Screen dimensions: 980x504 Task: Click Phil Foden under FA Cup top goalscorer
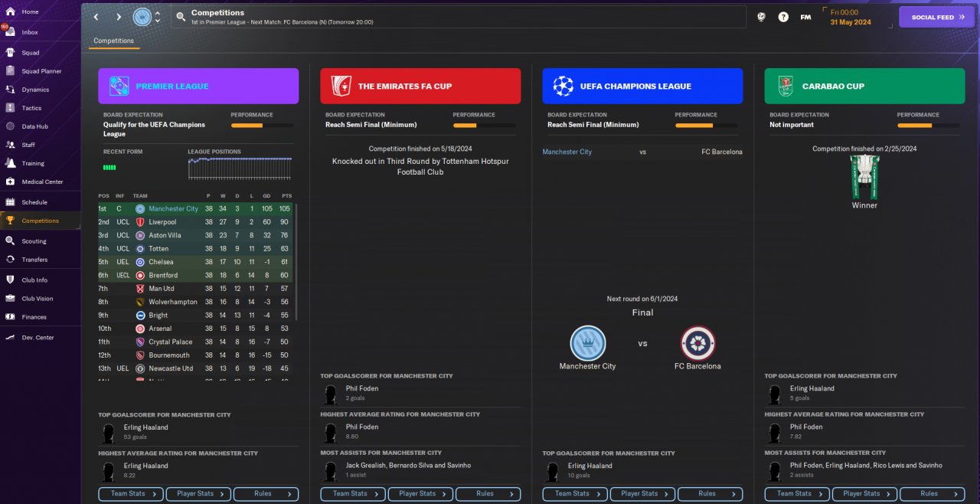click(362, 388)
